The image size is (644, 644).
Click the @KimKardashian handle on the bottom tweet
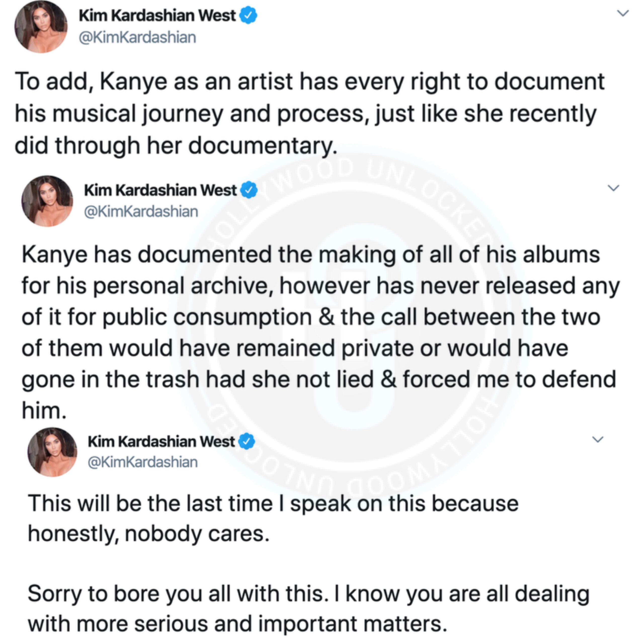[143, 462]
